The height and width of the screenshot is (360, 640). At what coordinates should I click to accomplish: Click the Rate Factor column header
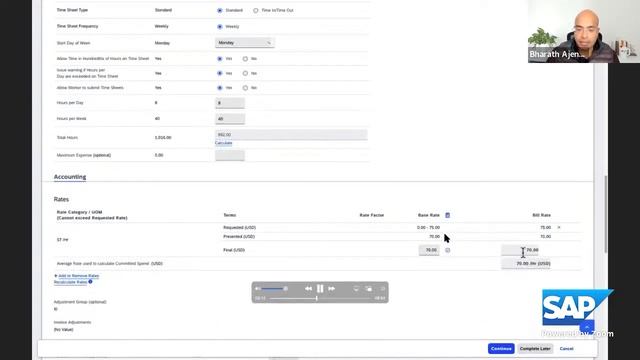coord(371,215)
